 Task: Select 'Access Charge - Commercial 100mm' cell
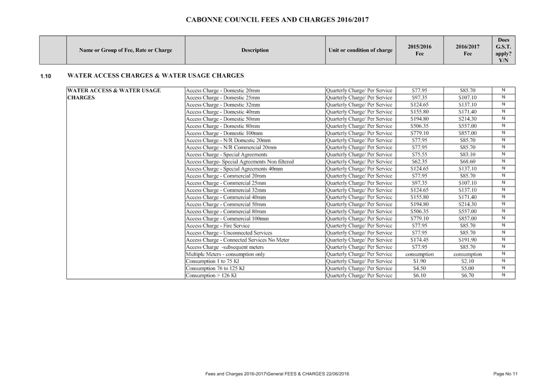pyautogui.click(x=227, y=219)
